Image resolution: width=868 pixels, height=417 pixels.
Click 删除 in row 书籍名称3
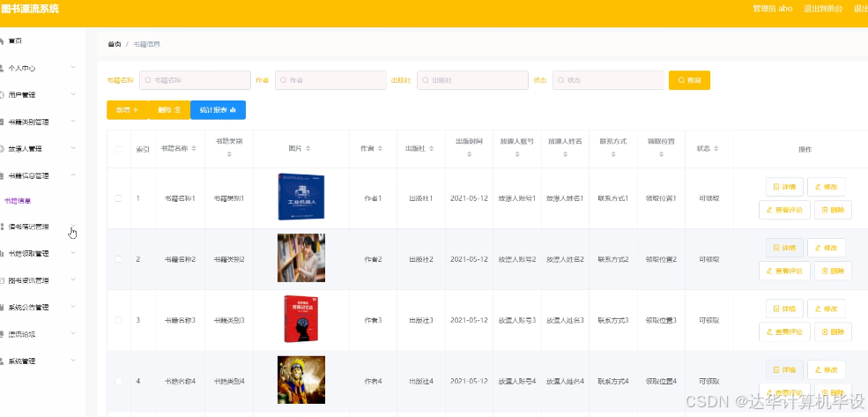tap(833, 331)
